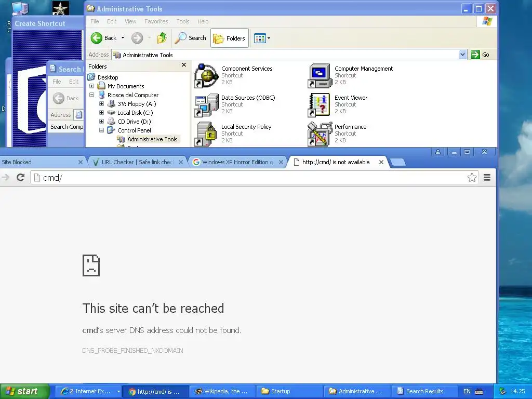Reload the current Chrome page
This screenshot has height=399, width=532.
tap(20, 178)
